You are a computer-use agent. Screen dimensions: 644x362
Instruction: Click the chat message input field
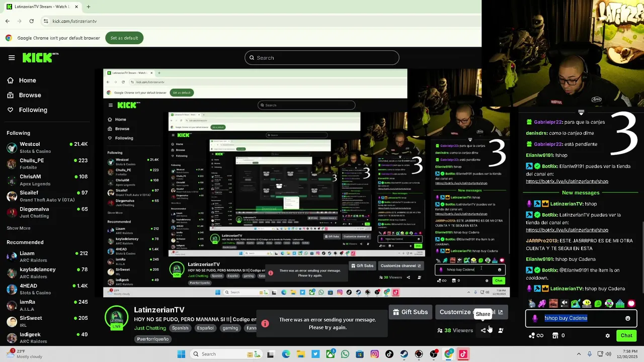pyautogui.click(x=581, y=318)
